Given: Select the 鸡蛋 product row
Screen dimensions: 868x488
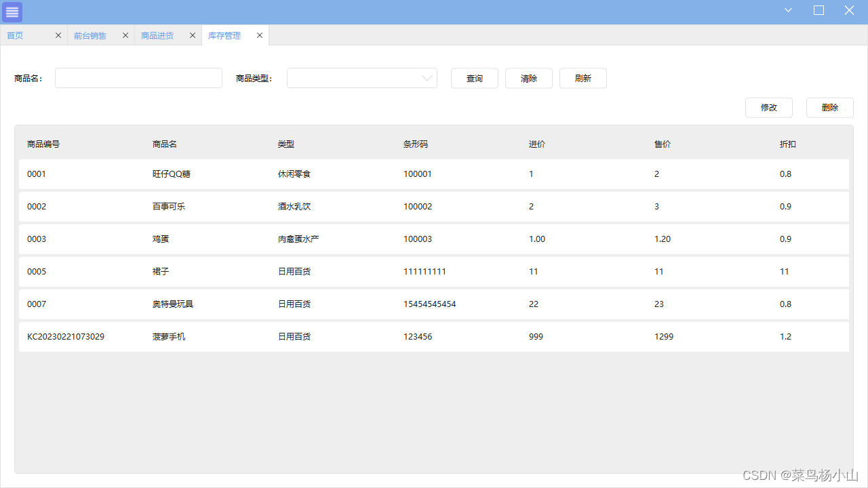Looking at the screenshot, I should point(434,239).
